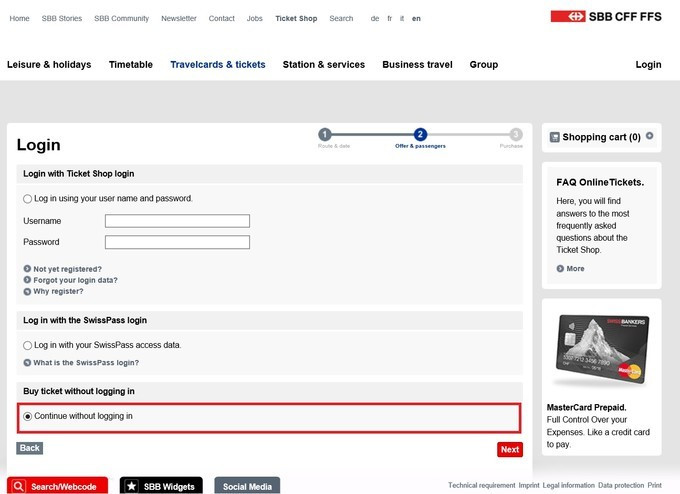
Task: Click the MasterCard Prepaid card image
Action: [x=601, y=352]
